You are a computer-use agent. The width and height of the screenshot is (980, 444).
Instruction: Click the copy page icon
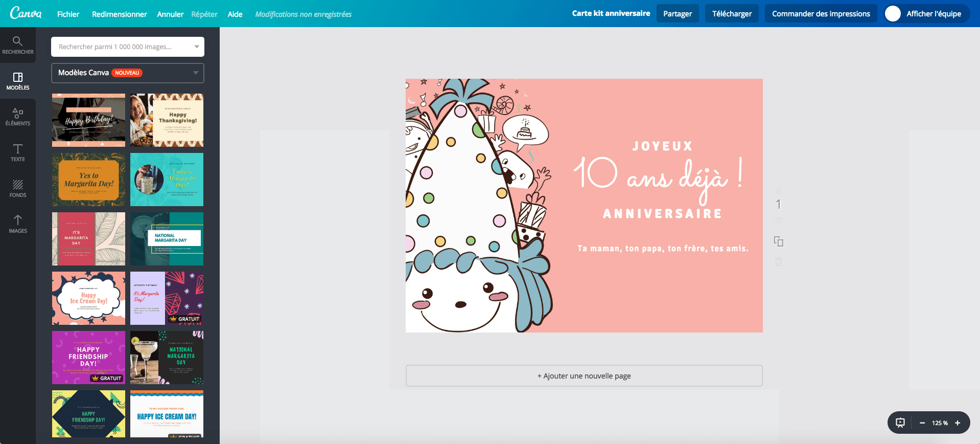(778, 241)
